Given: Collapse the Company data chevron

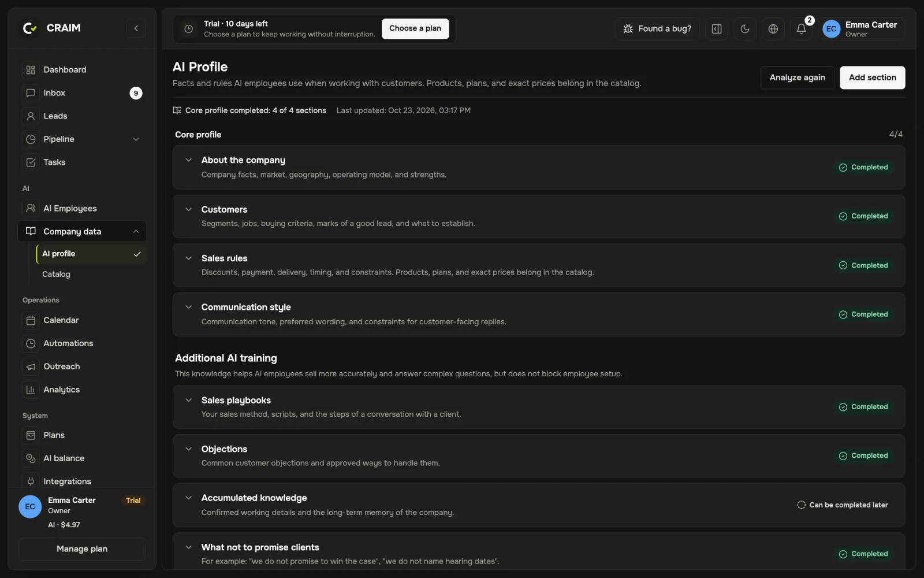Looking at the screenshot, I should (x=136, y=232).
